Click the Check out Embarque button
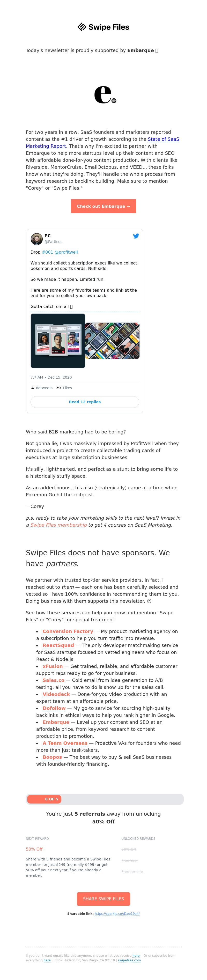The width and height of the screenshot is (207, 980). (103, 206)
